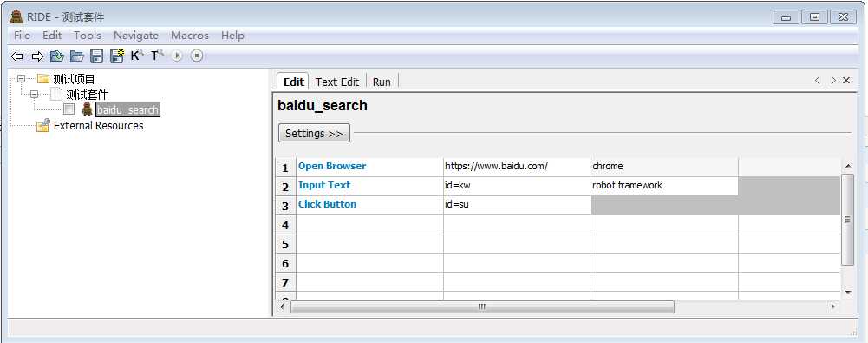The image size is (868, 343).
Task: Stop the test run with the stop icon
Action: tap(197, 56)
